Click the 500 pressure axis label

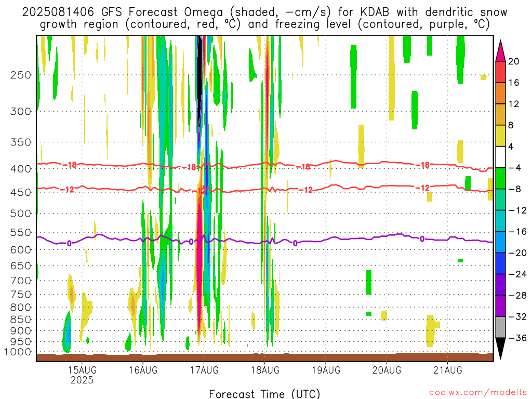[x=21, y=214]
